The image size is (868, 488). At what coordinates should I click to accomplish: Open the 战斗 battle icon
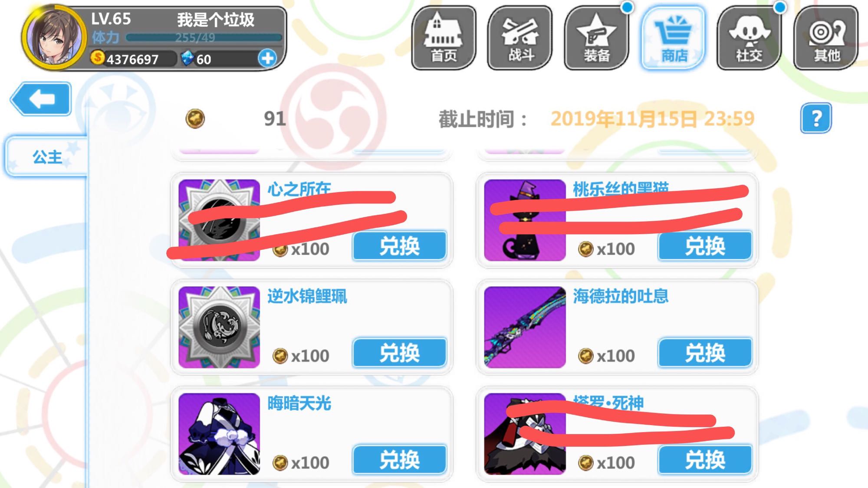pyautogui.click(x=520, y=38)
